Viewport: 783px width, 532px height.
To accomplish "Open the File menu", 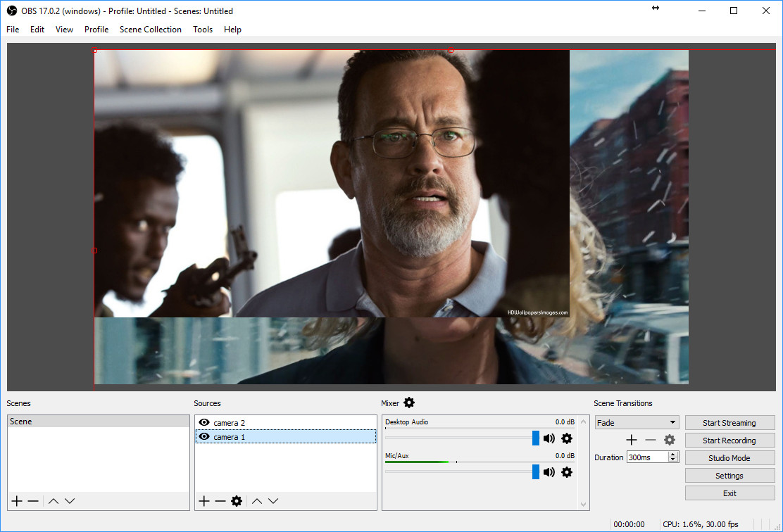I will coord(13,30).
